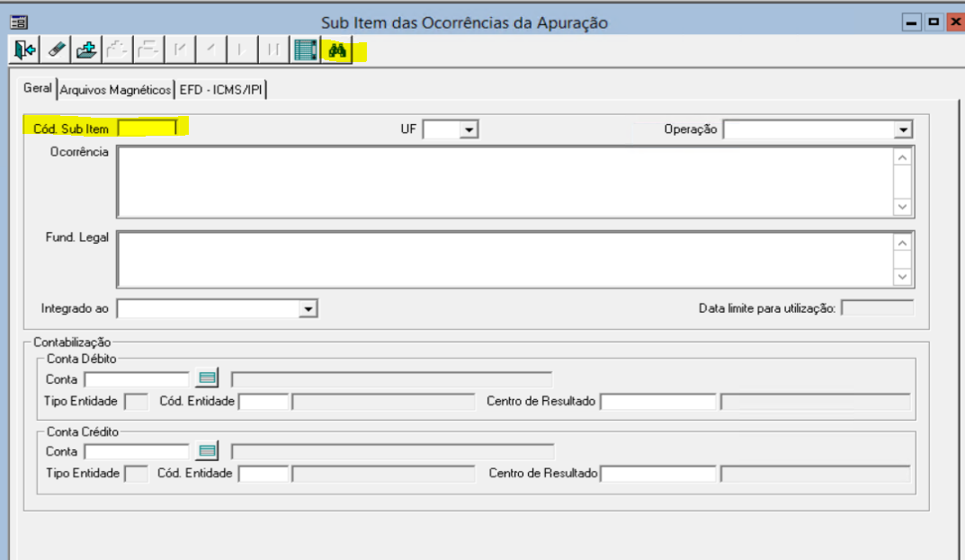Expand the UF dropdown

pos(469,129)
